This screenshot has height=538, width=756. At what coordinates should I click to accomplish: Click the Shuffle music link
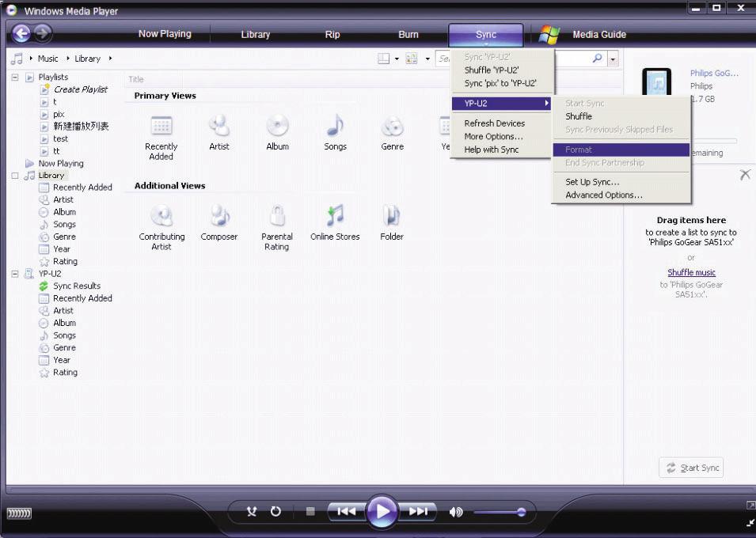click(691, 272)
